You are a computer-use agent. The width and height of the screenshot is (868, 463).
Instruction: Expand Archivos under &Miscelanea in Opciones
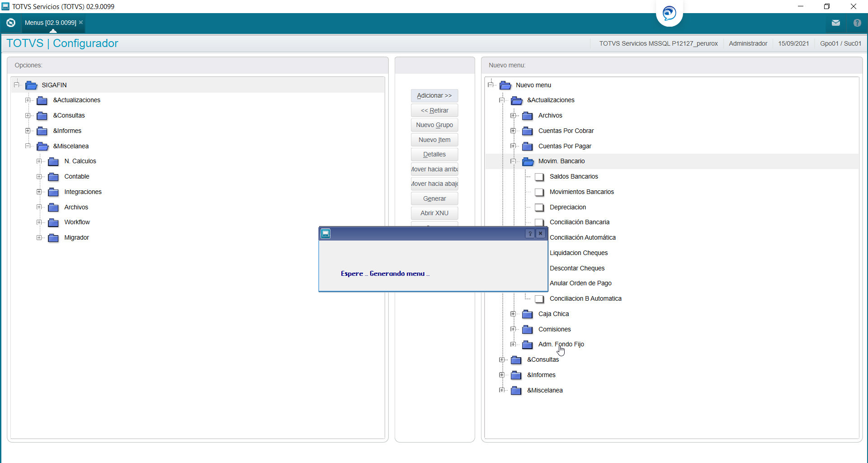pyautogui.click(x=39, y=207)
